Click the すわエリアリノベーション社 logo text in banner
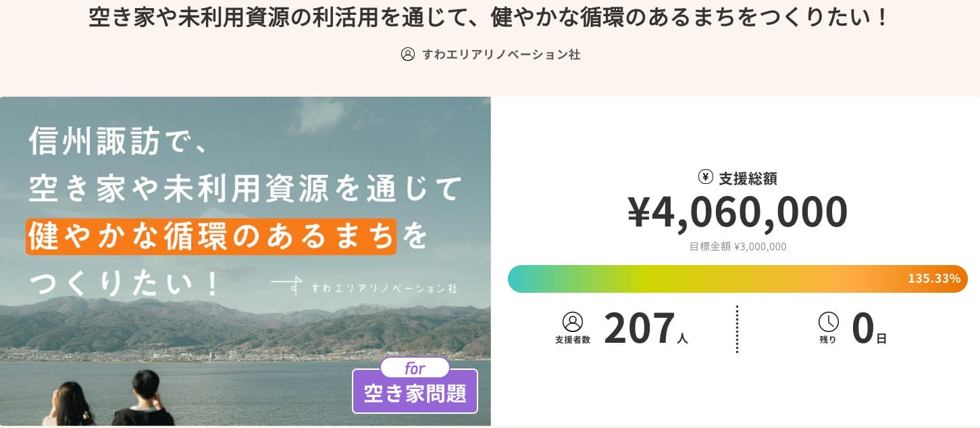The height and width of the screenshot is (428, 980). (384, 288)
